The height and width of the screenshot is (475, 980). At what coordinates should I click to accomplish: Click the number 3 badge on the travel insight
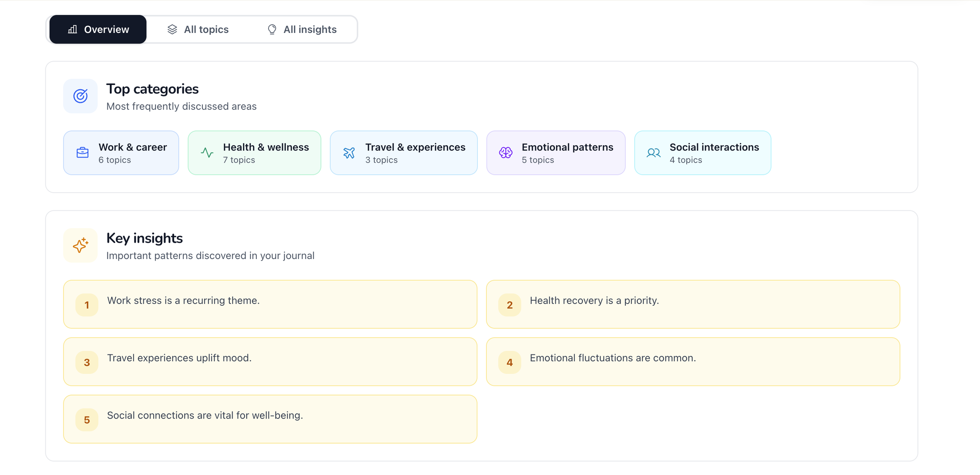tap(87, 362)
